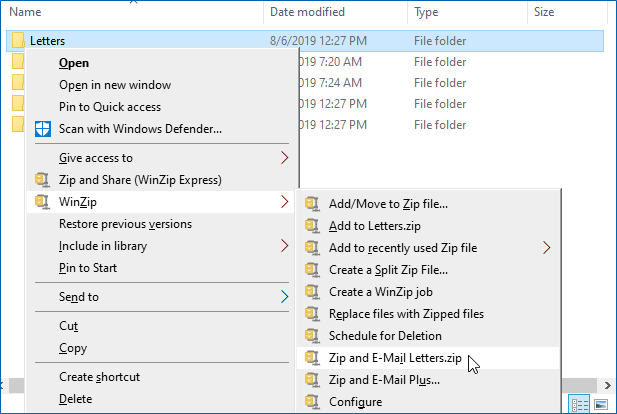This screenshot has height=414, width=617.
Task: Switch to large thumbnails view icon
Action: coord(601,404)
